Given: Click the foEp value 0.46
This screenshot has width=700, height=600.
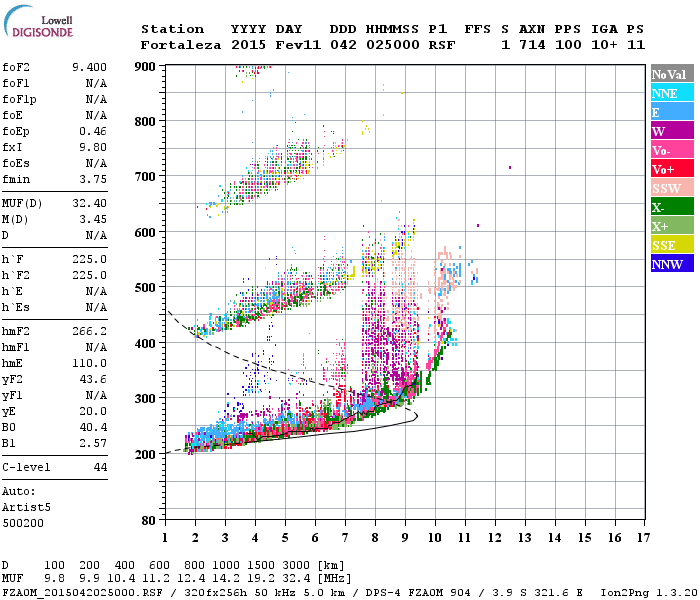Looking at the screenshot, I should click(93, 131).
